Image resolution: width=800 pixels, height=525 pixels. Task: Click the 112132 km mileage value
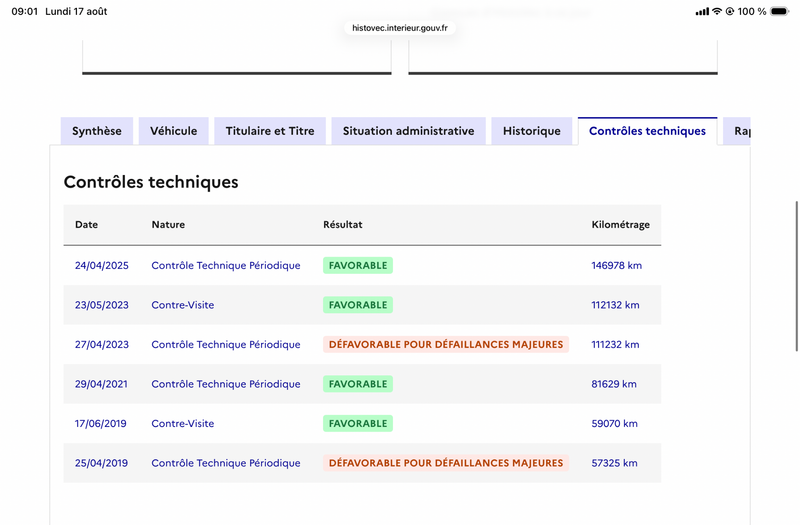click(615, 305)
